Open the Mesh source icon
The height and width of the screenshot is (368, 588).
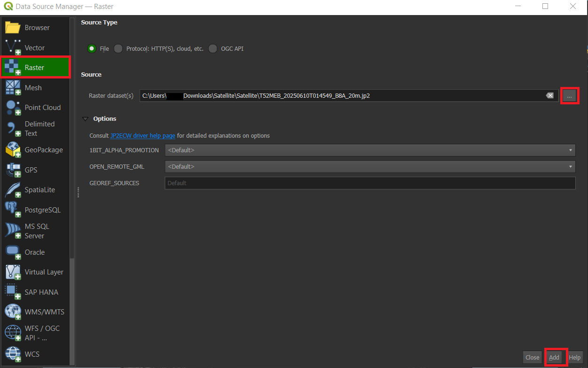point(13,88)
